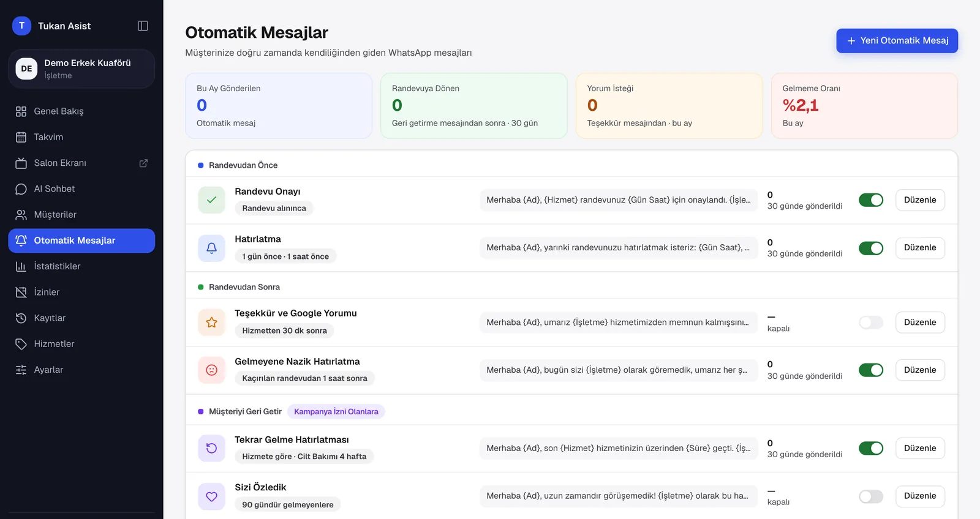This screenshot has height=519, width=980.
Task: Open Genel Bakış from the sidebar
Action: coord(81,111)
